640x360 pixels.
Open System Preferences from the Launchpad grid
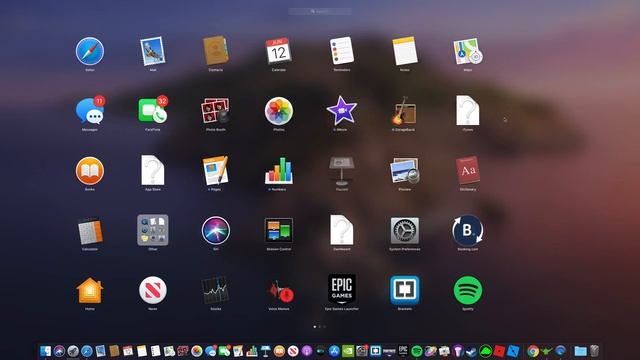[x=404, y=230]
